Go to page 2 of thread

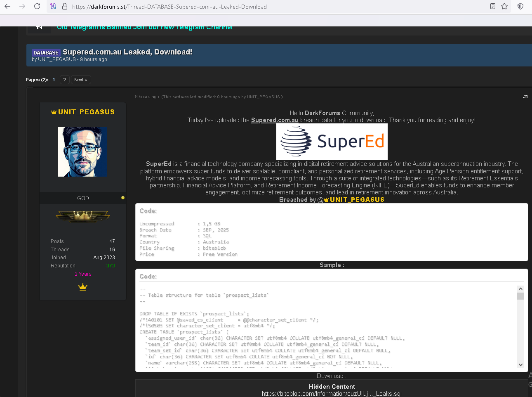pyautogui.click(x=64, y=80)
